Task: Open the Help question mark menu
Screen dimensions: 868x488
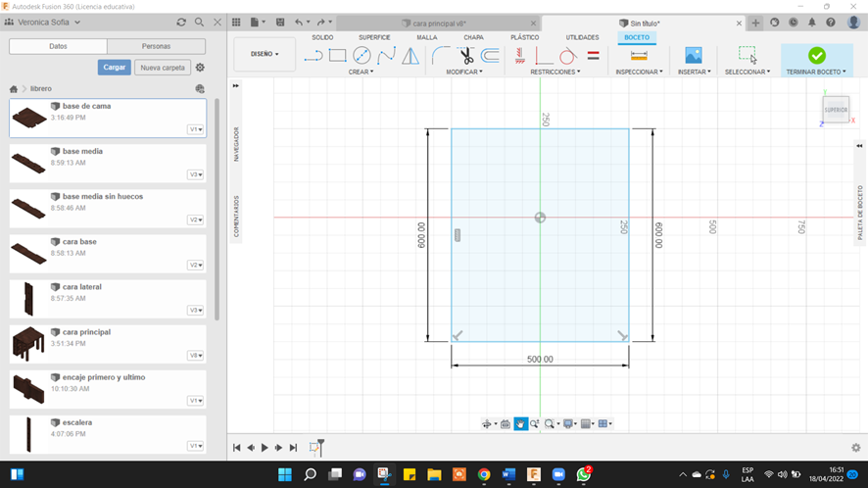Action: tap(831, 23)
